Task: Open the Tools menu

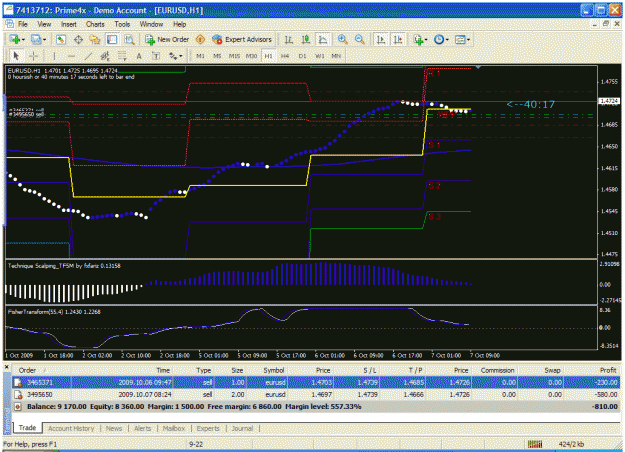Action: [x=122, y=24]
